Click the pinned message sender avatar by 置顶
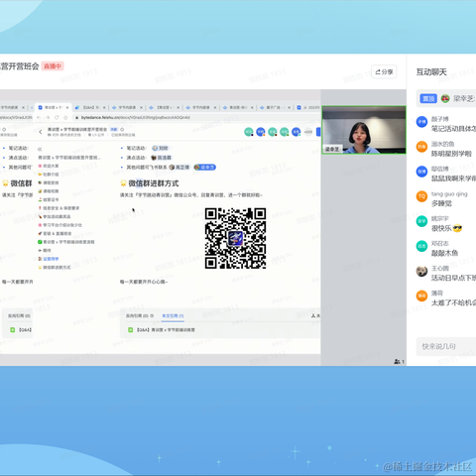 tap(445, 98)
